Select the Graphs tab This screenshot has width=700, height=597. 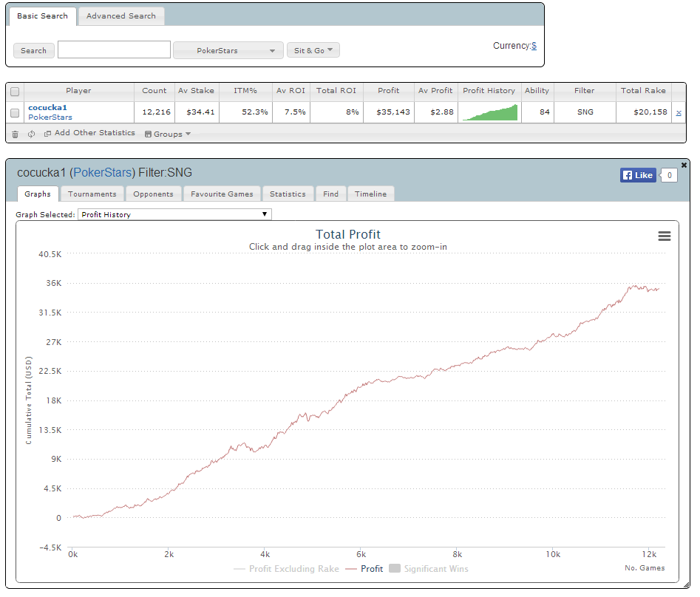38,194
